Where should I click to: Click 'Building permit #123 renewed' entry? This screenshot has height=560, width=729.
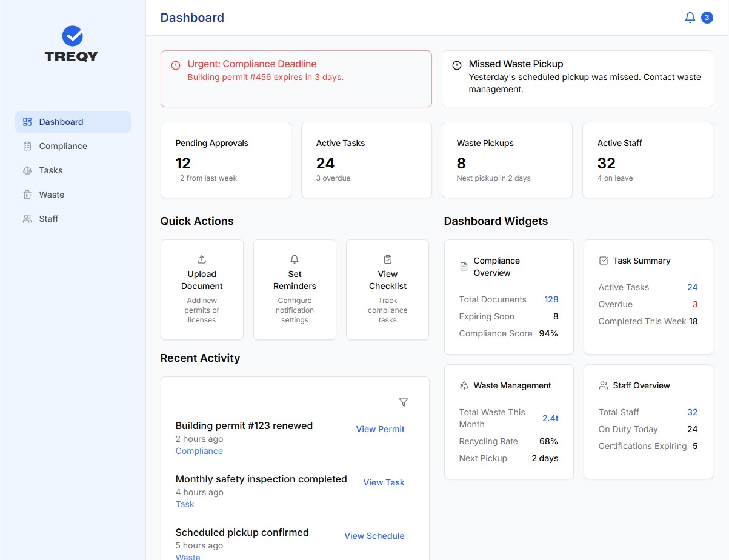pyautogui.click(x=244, y=425)
